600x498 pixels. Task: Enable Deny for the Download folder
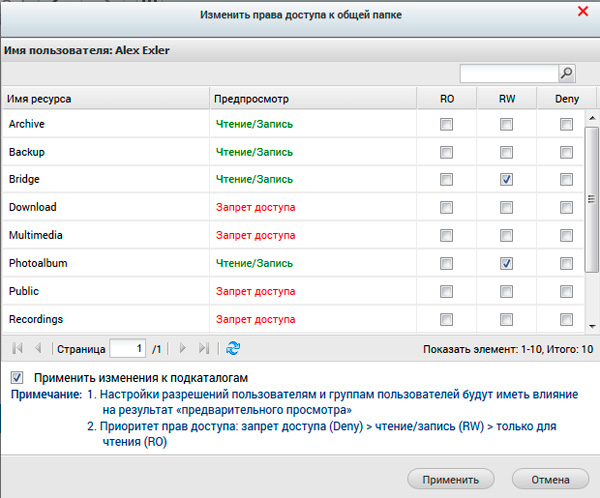pos(567,208)
